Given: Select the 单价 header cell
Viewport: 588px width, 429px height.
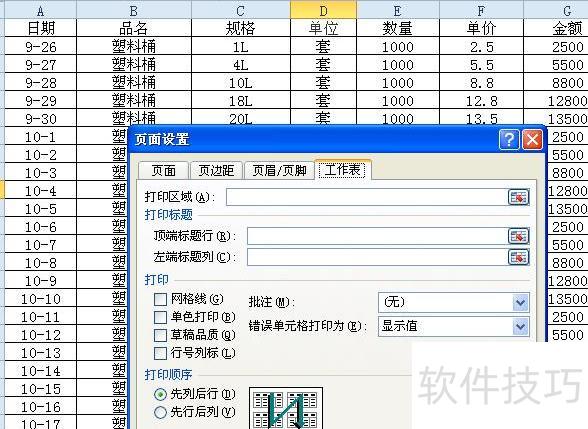Looking at the screenshot, I should [x=481, y=28].
